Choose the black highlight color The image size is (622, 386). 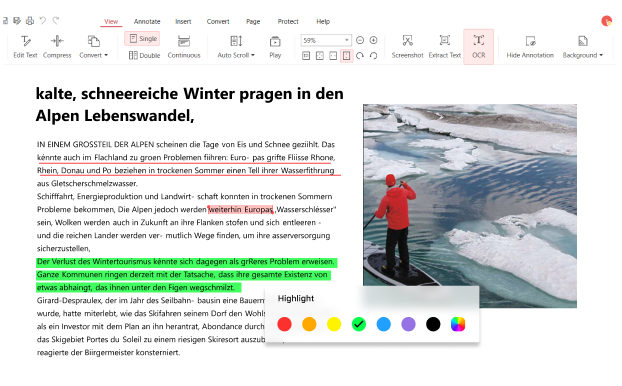[x=433, y=324]
